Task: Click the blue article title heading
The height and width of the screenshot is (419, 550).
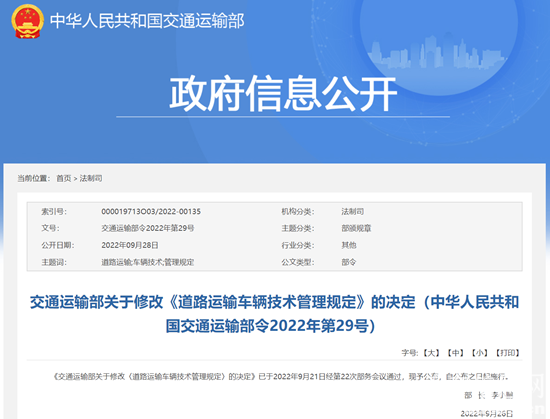Action: point(275,314)
